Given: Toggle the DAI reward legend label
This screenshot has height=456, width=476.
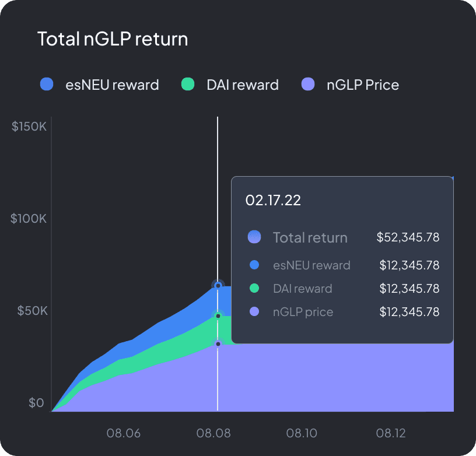Looking at the screenshot, I should pyautogui.click(x=243, y=85).
